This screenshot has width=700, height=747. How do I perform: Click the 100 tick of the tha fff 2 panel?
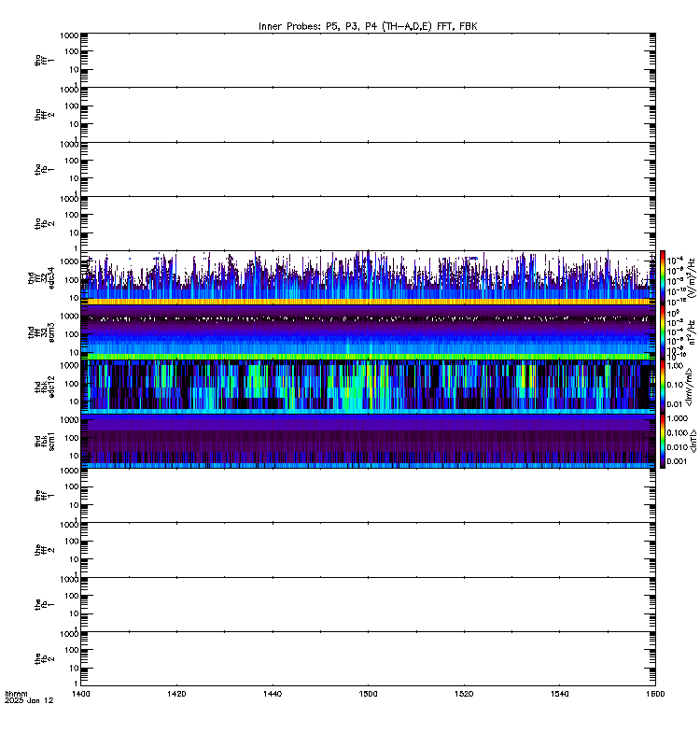72,106
